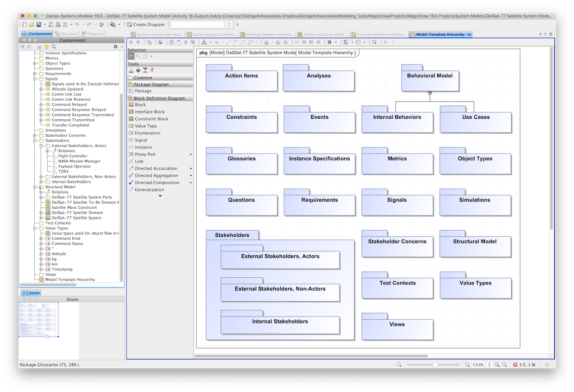This screenshot has height=392, width=574.
Task: Collapse the Block Definition Diagram palette group
Action: click(159, 98)
